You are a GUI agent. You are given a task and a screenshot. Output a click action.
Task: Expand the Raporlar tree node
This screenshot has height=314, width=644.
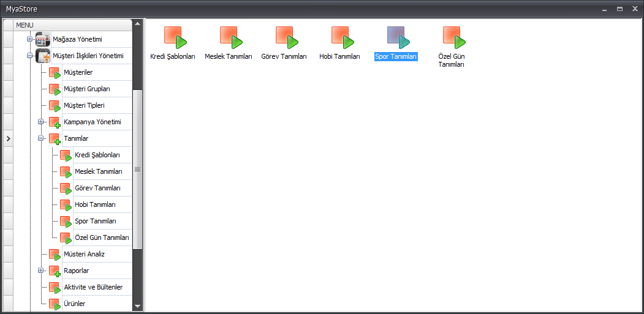[41, 271]
